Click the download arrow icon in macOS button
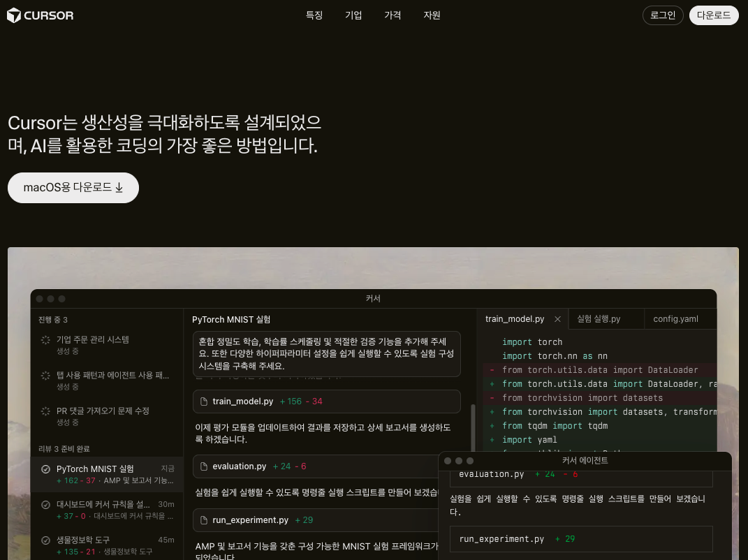748x560 pixels. [x=119, y=188]
